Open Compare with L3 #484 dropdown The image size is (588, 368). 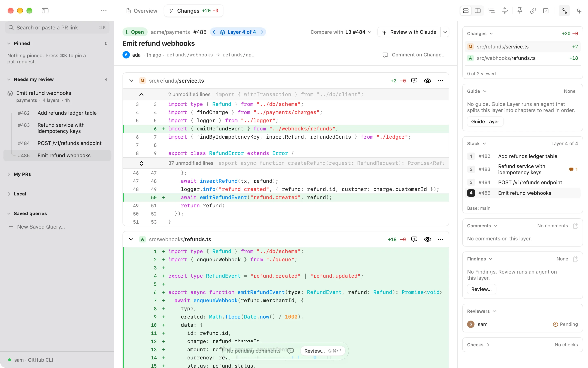(x=341, y=32)
